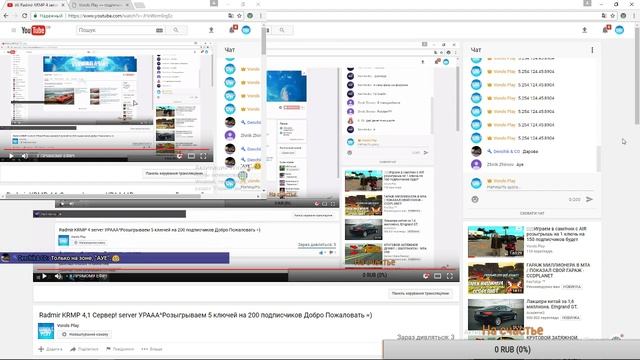
Task: Click the emoji picker in the right chat input
Action: (x=475, y=199)
